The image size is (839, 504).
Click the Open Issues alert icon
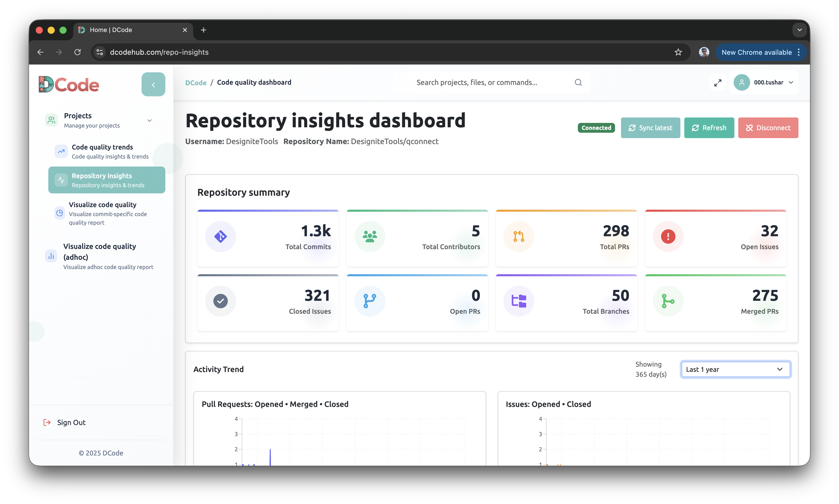pos(667,237)
